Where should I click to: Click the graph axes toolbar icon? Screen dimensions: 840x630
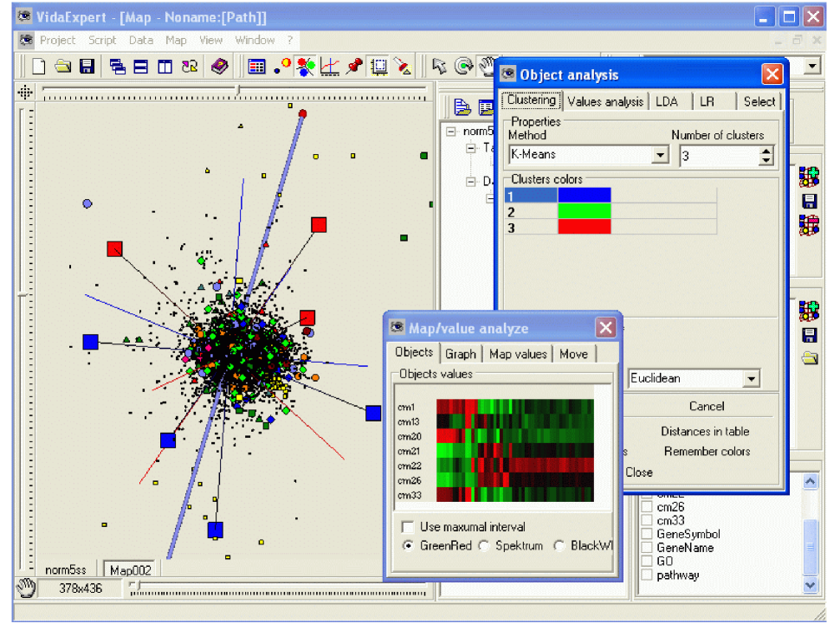[x=329, y=67]
